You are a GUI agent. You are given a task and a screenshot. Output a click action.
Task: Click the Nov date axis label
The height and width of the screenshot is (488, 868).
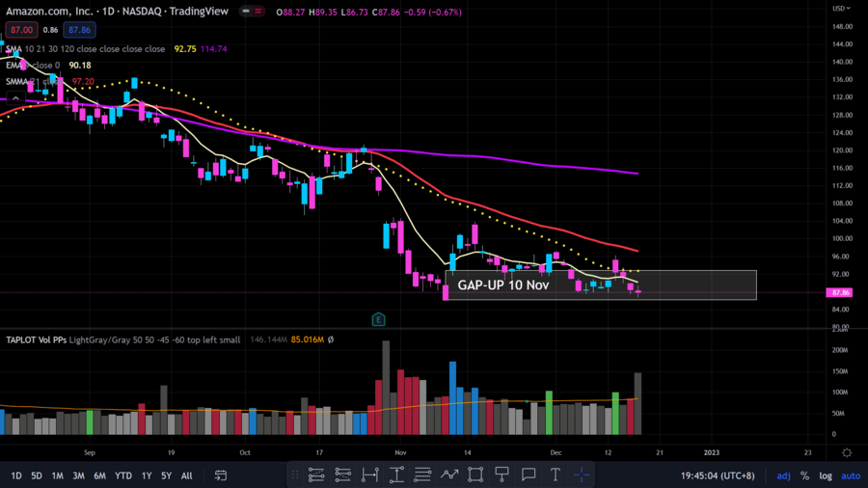[x=401, y=452]
